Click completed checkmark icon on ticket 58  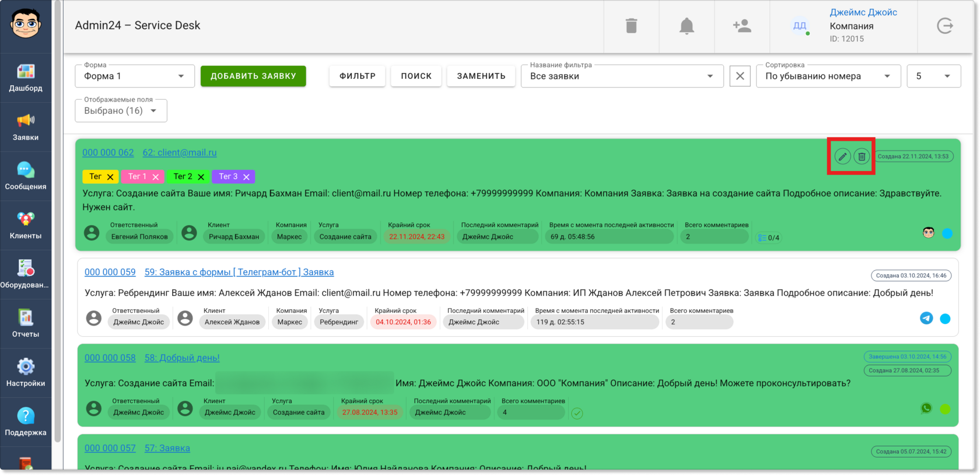point(577,413)
